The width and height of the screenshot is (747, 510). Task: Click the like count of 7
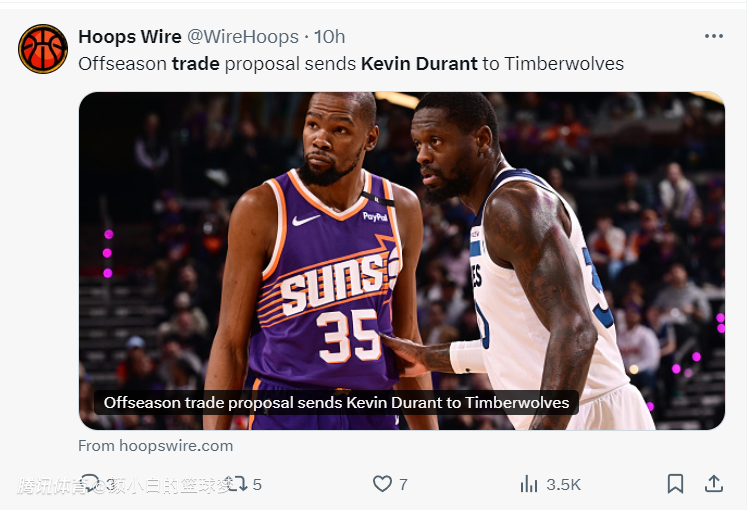click(x=403, y=484)
